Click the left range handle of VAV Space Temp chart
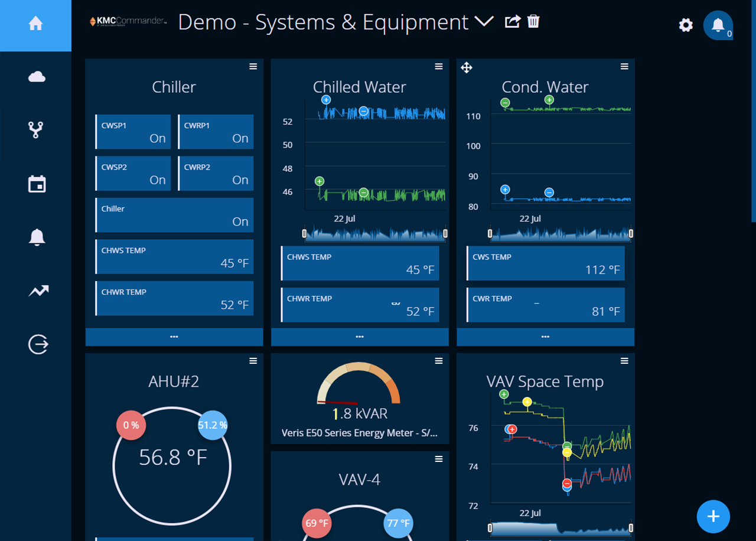The height and width of the screenshot is (541, 756). click(490, 527)
